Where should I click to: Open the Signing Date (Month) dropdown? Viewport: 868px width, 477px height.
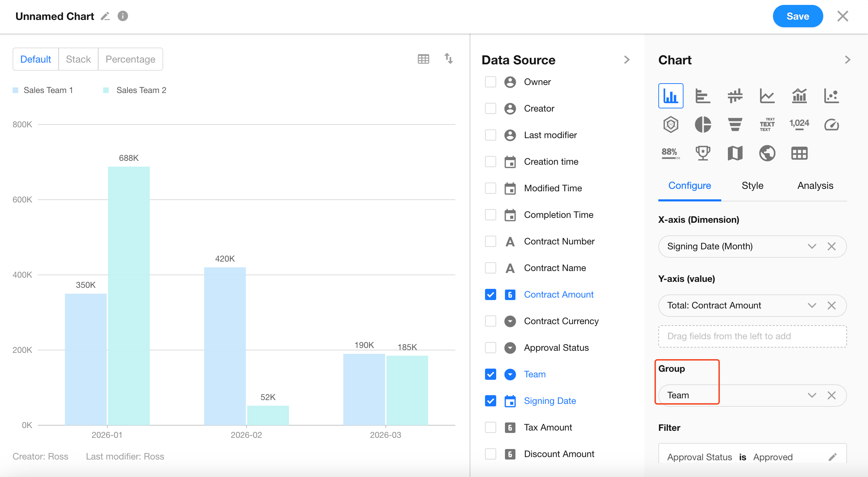point(811,246)
